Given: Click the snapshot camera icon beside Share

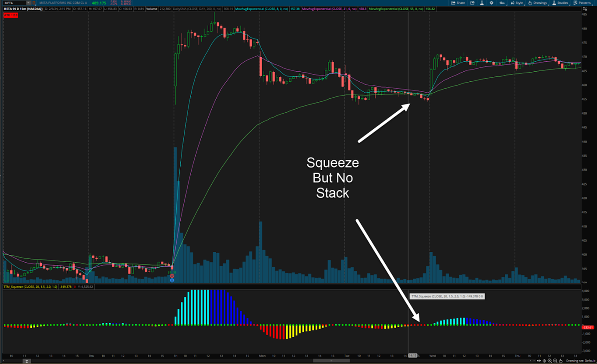Looking at the screenshot, I should point(472,3).
